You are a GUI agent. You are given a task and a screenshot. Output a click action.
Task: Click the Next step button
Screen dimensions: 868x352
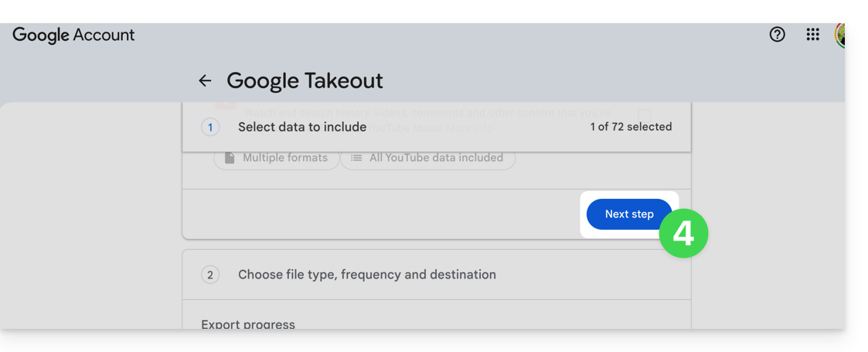pyautogui.click(x=629, y=214)
